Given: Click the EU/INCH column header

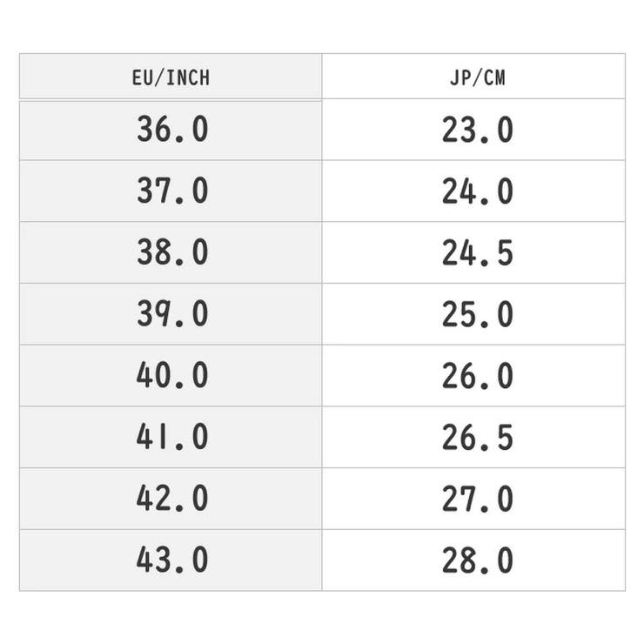Looking at the screenshot, I should pos(171,77).
